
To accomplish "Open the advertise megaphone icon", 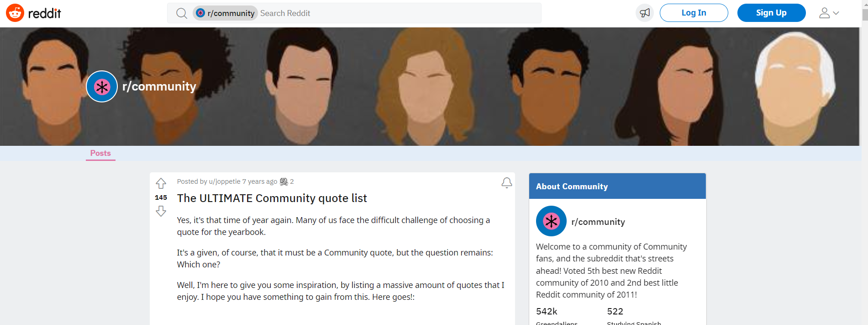I will coord(644,13).
